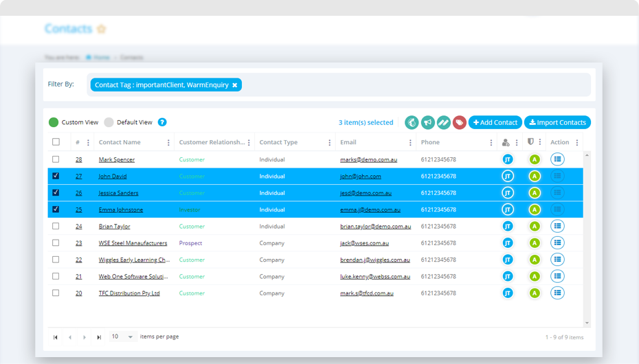Click email link brian.taylor@demo.com.au
This screenshot has height=364, width=639.
(x=375, y=227)
